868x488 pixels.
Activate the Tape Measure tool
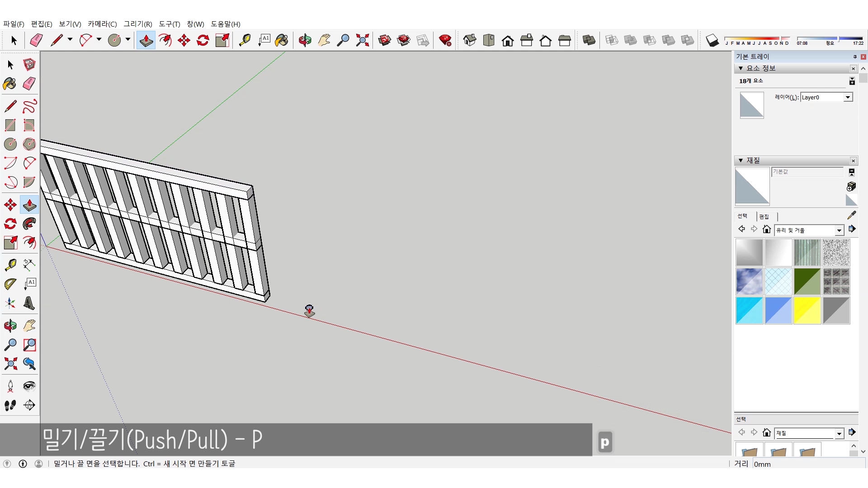[10, 264]
